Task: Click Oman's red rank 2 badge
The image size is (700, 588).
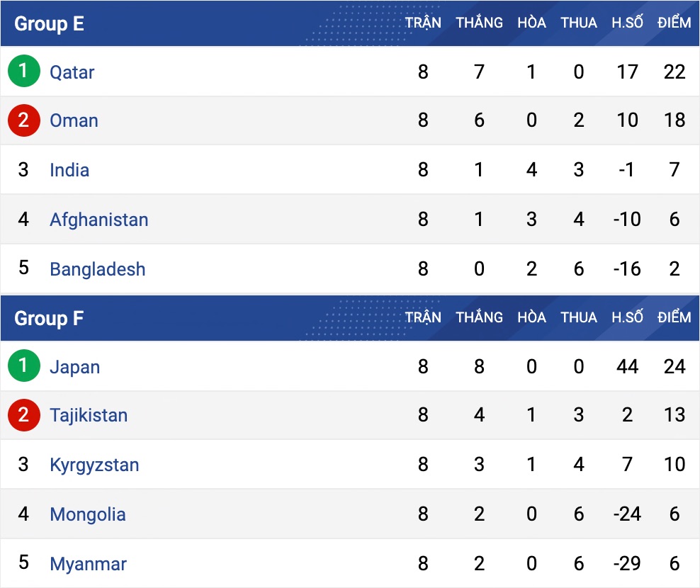Action: pos(24,120)
